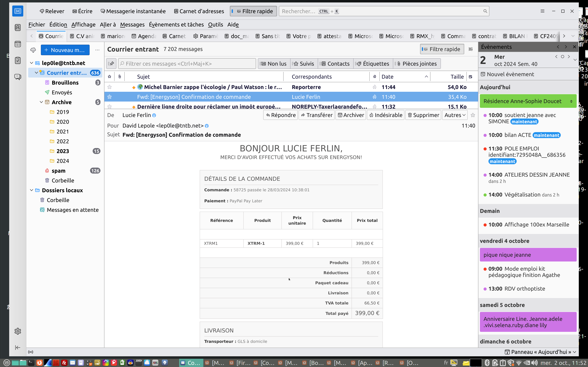Click message list display options icon
588x367 pixels.
(x=471, y=49)
